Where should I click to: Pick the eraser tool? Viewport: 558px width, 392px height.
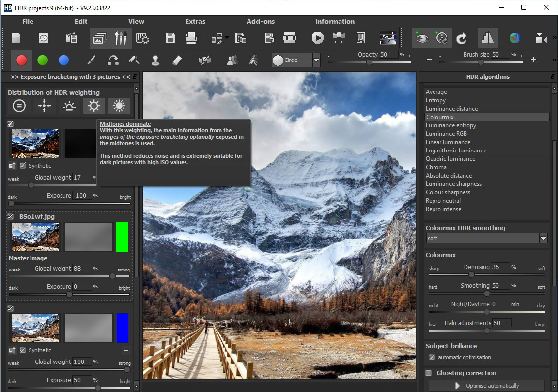tap(177, 60)
